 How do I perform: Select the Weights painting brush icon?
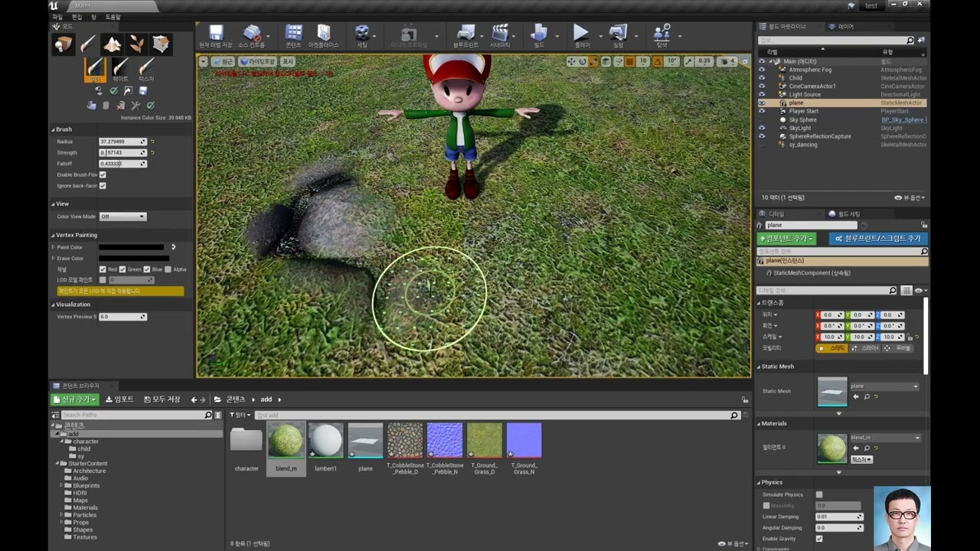pyautogui.click(x=120, y=70)
